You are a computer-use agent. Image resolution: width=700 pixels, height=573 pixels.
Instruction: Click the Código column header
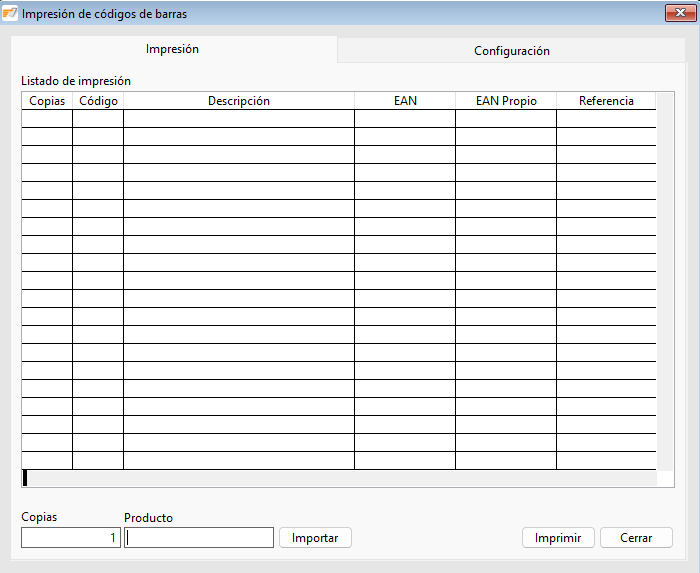click(98, 101)
